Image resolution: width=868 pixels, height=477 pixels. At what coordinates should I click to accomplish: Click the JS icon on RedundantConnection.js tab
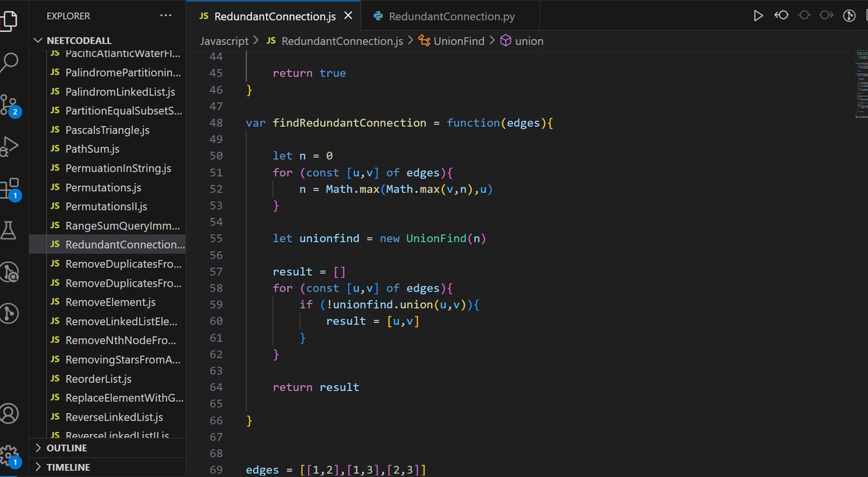point(204,16)
